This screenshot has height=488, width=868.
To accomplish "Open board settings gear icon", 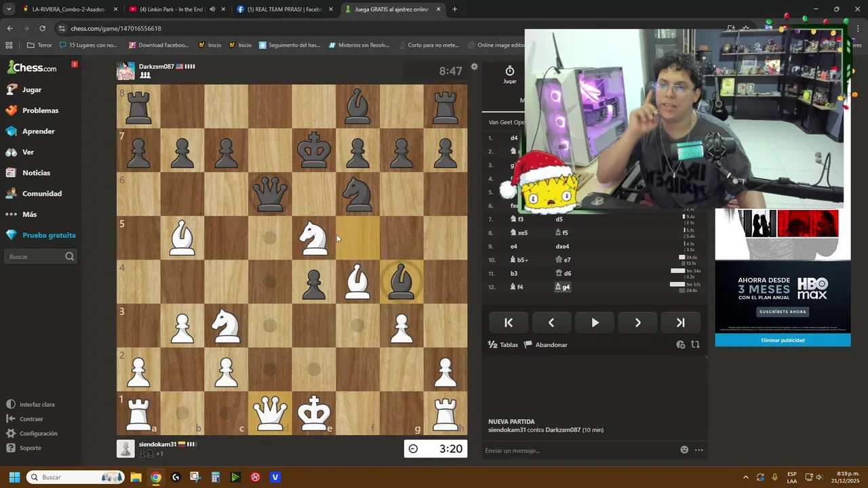I will [474, 66].
